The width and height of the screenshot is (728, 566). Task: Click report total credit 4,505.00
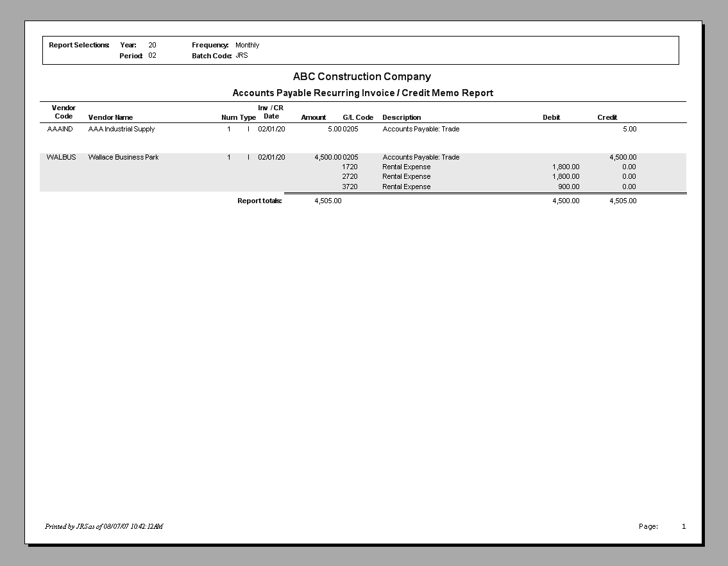(623, 201)
